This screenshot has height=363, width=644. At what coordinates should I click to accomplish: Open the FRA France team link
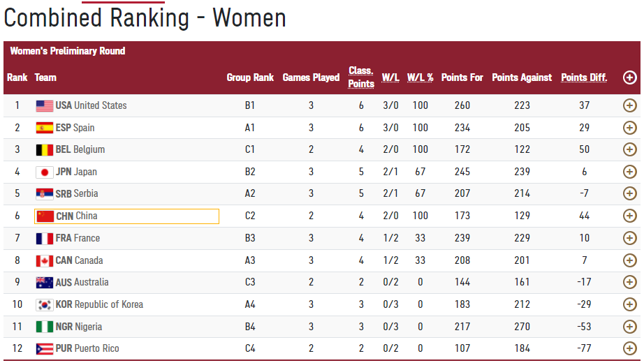[78, 239]
